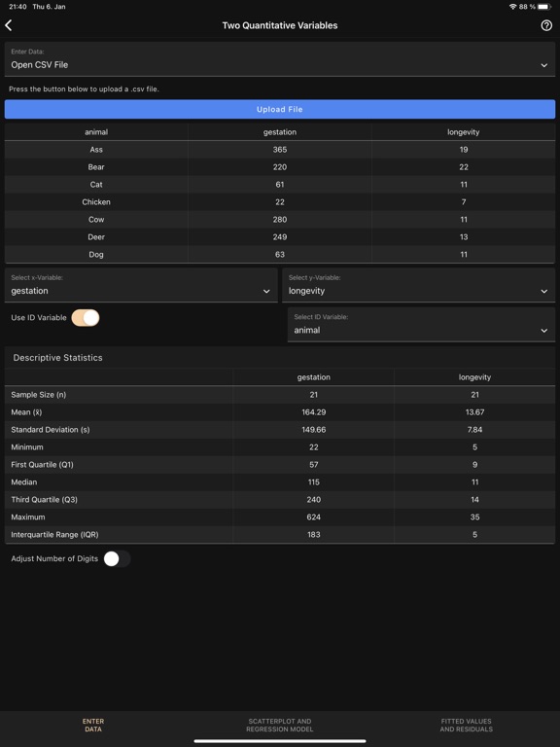Select gestation value 220
Image resolution: width=560 pixels, height=747 pixels.
(280, 167)
